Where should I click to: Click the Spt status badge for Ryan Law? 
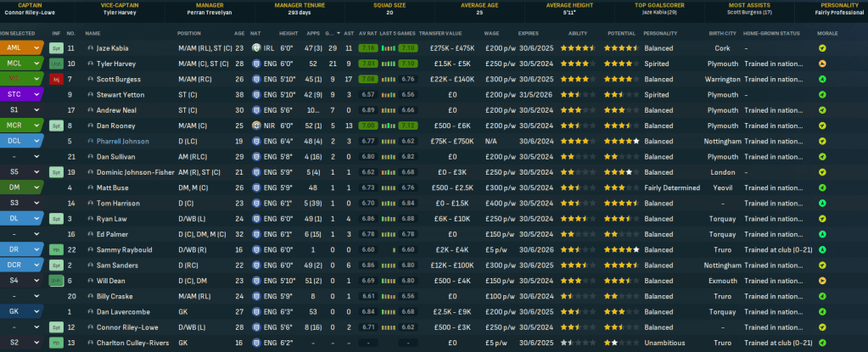click(56, 219)
